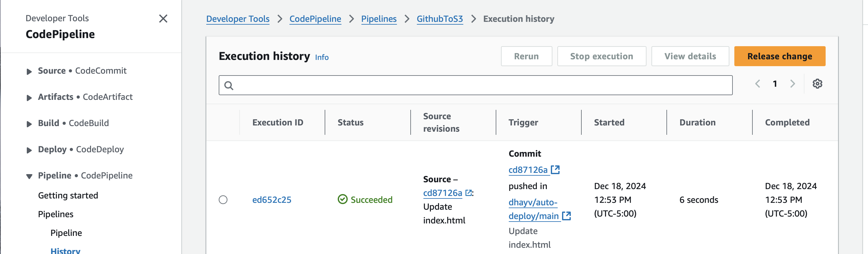This screenshot has height=254, width=868.
Task: Click the green Succeeded checkmark icon
Action: pyautogui.click(x=342, y=199)
